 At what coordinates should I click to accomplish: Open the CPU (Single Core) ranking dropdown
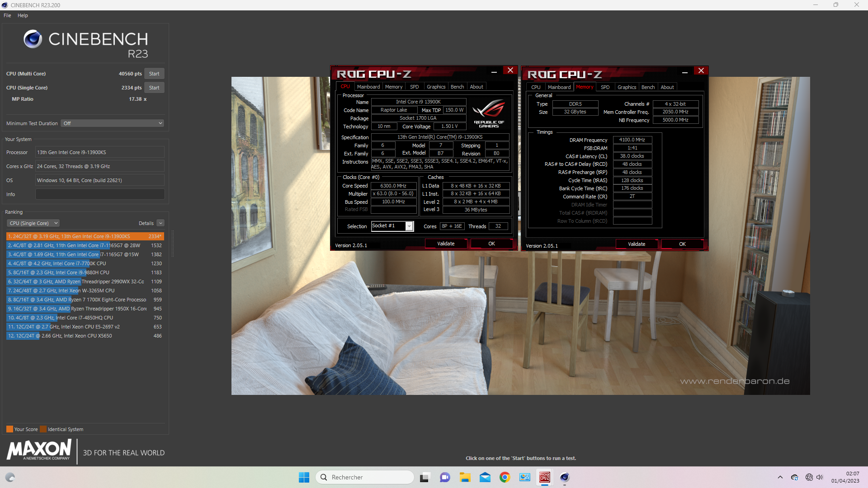33,223
